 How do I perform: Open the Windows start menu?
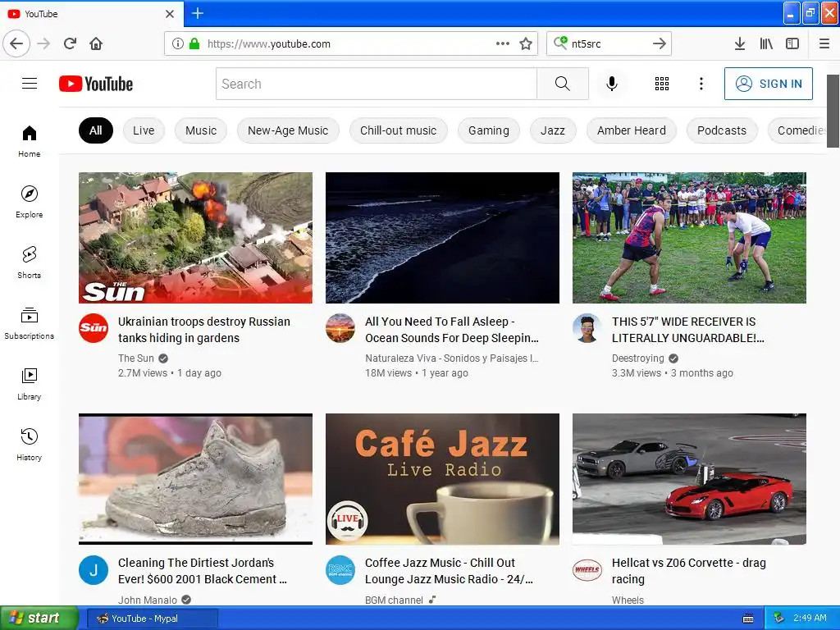tap(39, 619)
